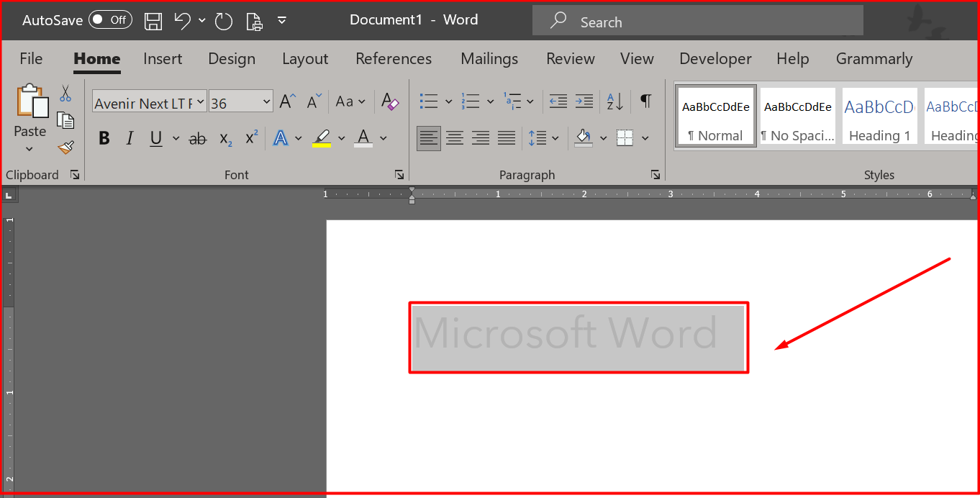
Task: Open the Layout tab
Action: pyautogui.click(x=305, y=59)
